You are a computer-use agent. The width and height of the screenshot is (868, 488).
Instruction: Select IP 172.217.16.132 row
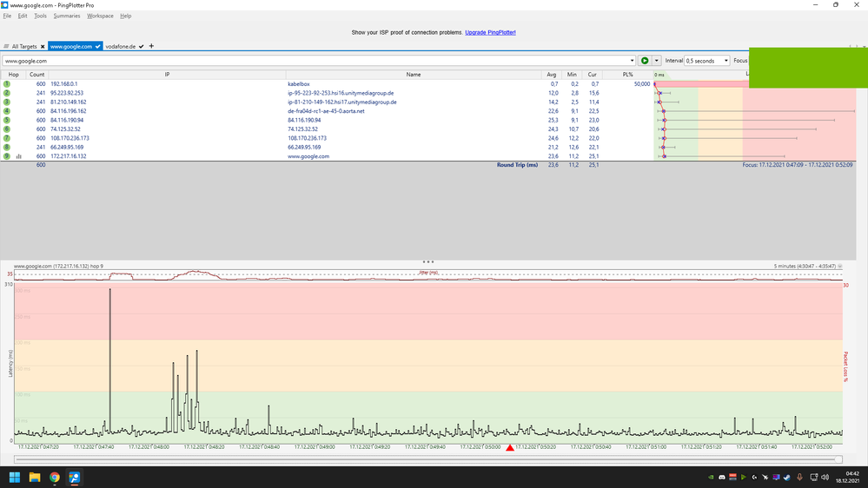[x=69, y=156]
